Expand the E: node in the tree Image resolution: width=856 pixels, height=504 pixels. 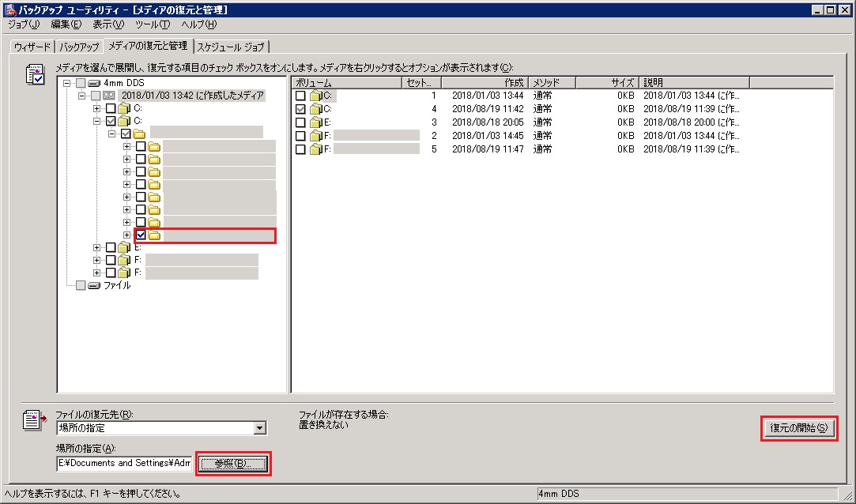tap(97, 247)
